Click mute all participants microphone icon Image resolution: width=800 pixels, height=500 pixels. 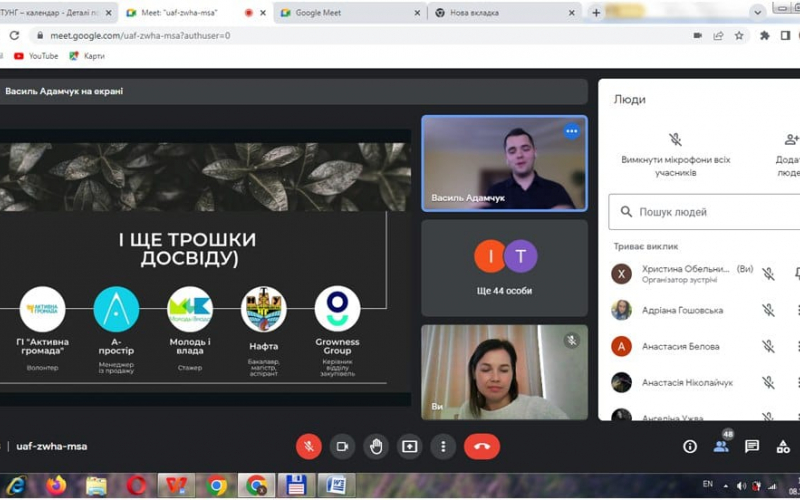pos(675,139)
